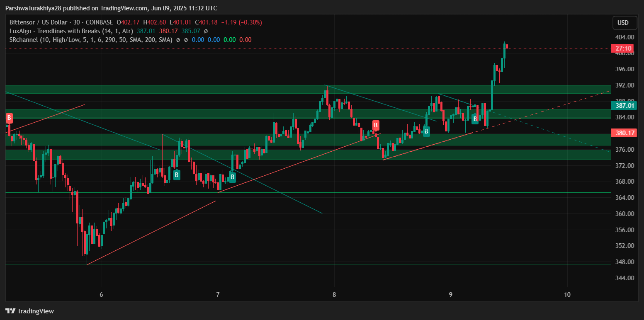Select the Bittensor / US Dollar symbol name
Image resolution: width=644 pixels, height=320 pixels.
pos(39,22)
